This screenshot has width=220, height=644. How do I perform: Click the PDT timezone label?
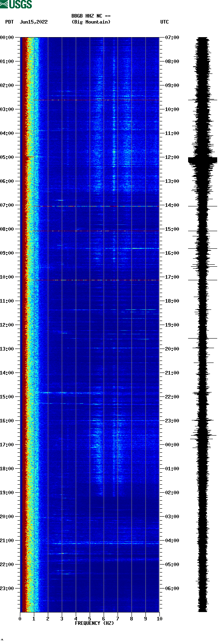pos(10,22)
